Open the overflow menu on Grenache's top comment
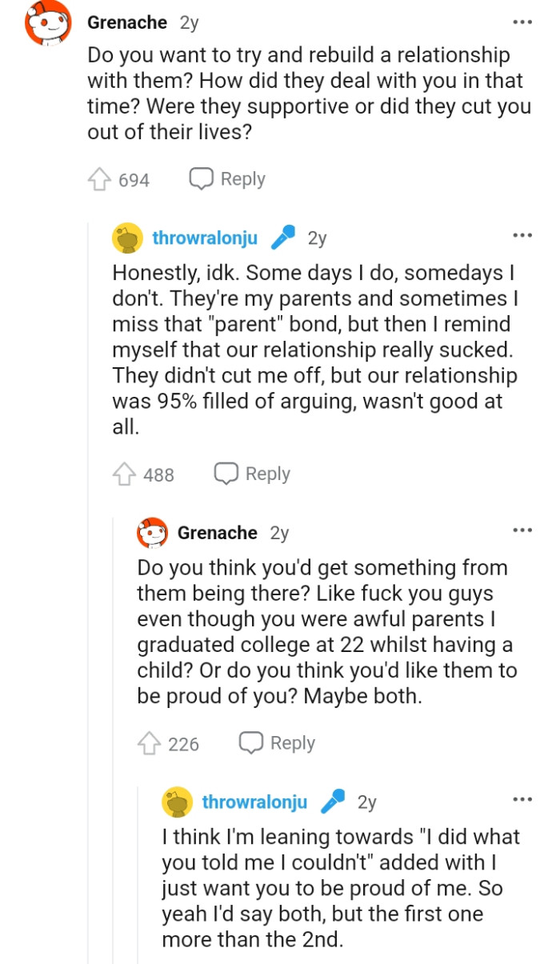 click(522, 22)
